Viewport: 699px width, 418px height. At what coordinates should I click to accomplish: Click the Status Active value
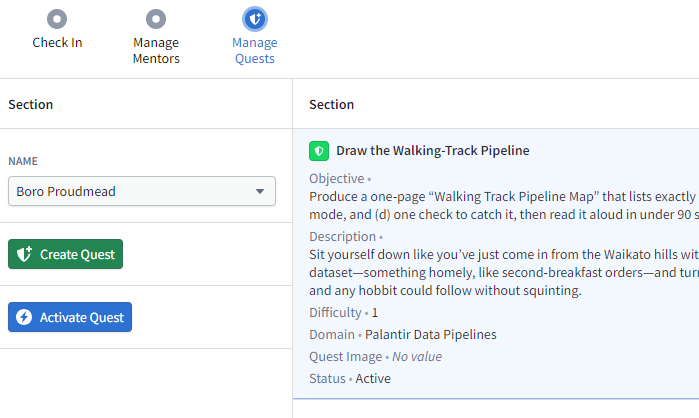pos(372,379)
